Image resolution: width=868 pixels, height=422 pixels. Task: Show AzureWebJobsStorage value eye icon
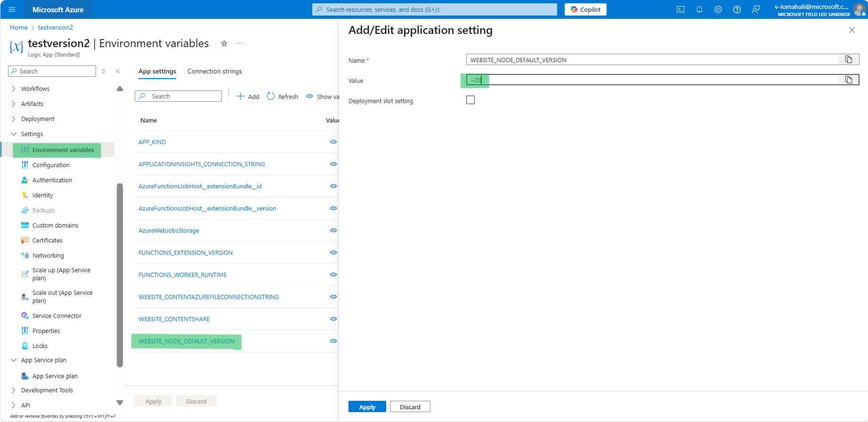tap(333, 230)
